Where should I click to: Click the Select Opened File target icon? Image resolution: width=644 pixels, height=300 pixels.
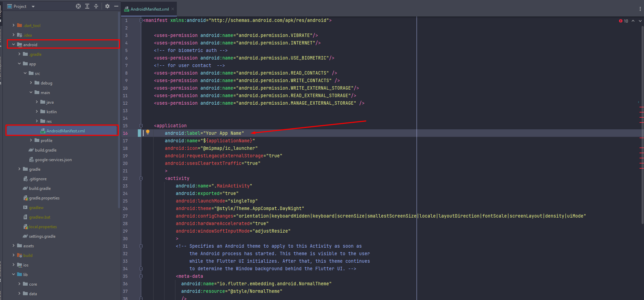pyautogui.click(x=78, y=6)
